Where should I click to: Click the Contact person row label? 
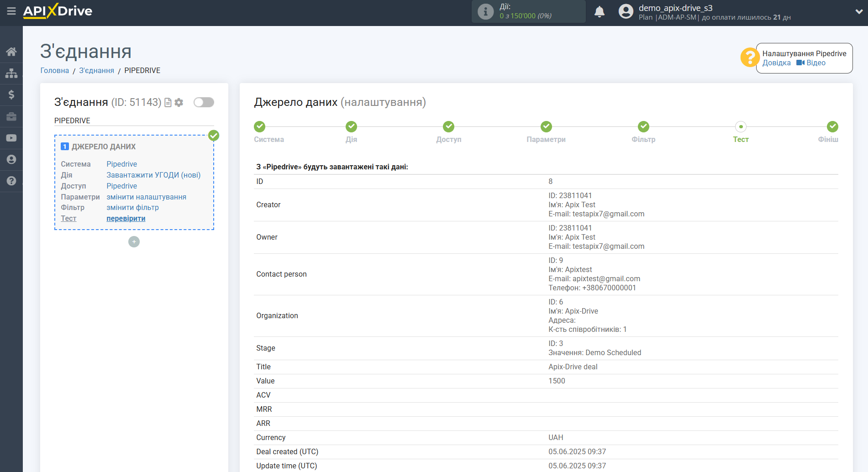point(281,274)
